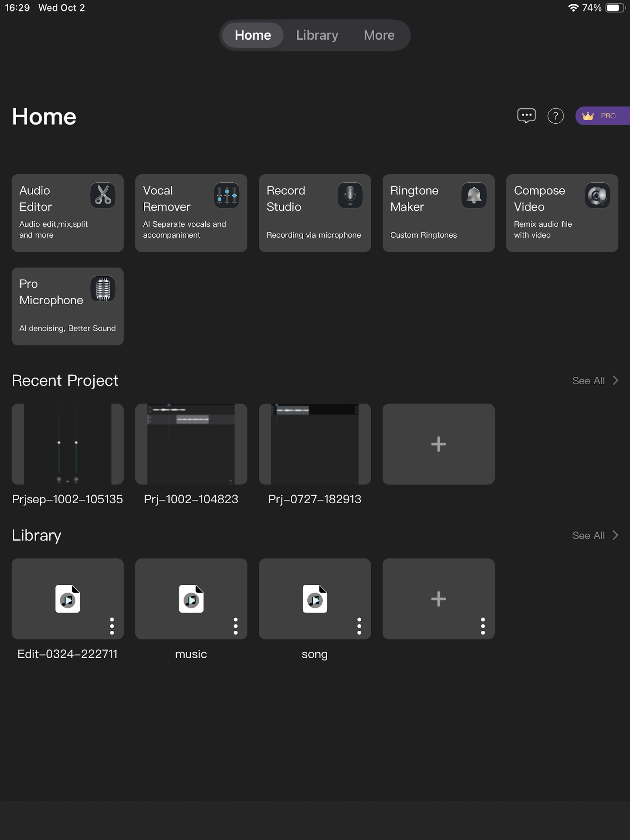Open the song audio file
Viewport: 630px width, 840px height.
(x=315, y=598)
